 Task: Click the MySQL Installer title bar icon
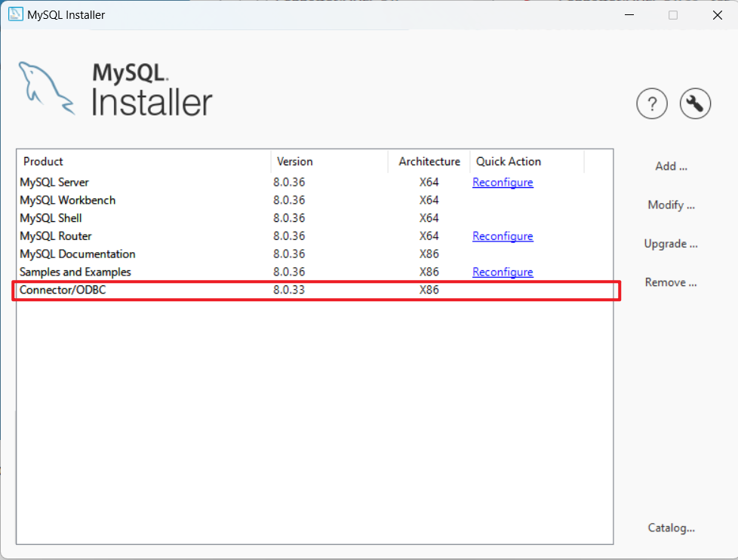(16, 14)
